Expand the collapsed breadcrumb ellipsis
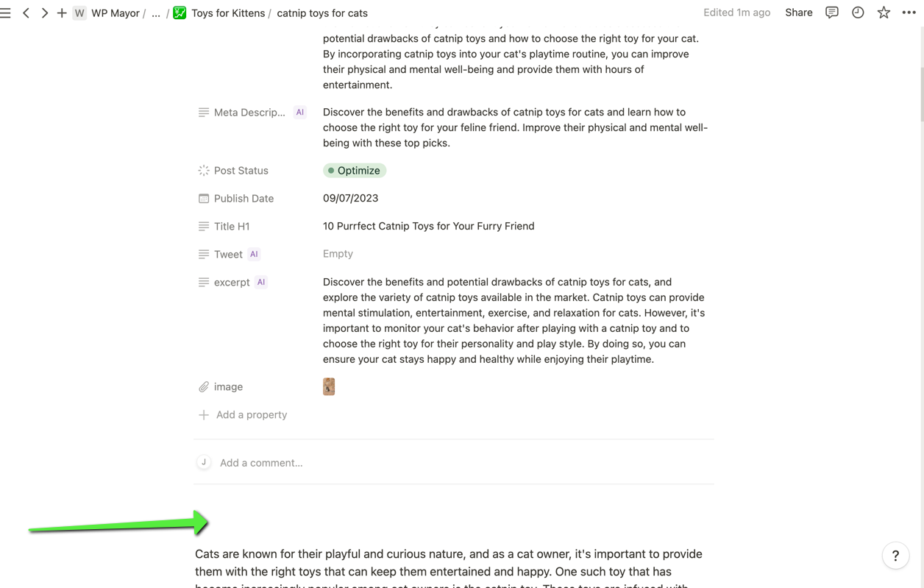The width and height of the screenshot is (924, 588). click(156, 13)
